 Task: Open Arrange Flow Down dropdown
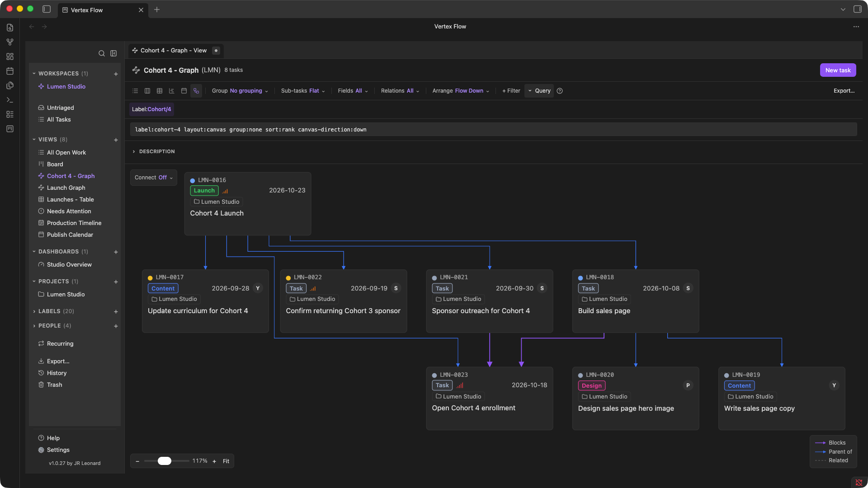click(461, 91)
